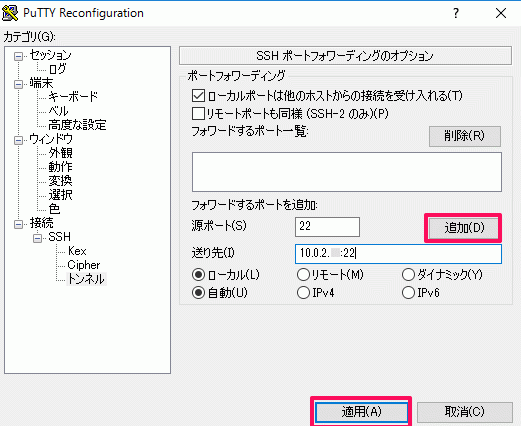
Task: Select the ウィンドウ category
Action: coord(51,139)
